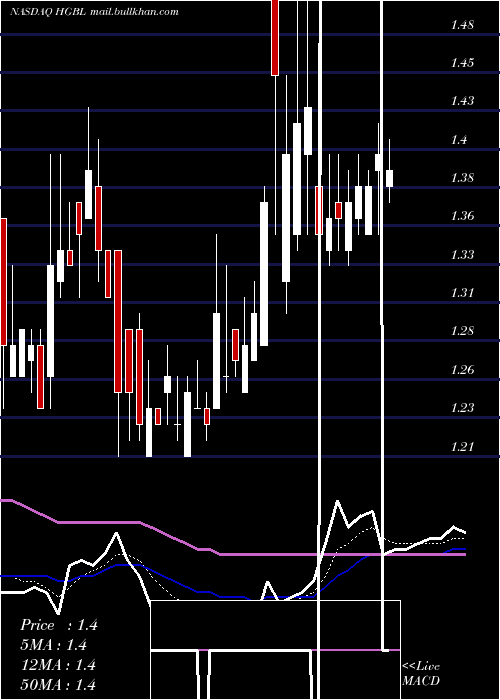This screenshot has width=500, height=700.
Task: Click the 1.23 price axis label
Action: click(x=462, y=408)
